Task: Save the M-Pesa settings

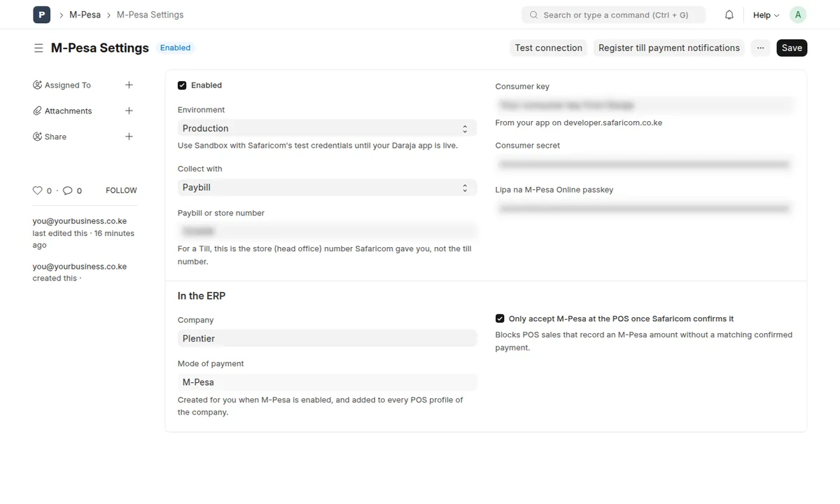Action: (x=792, y=48)
